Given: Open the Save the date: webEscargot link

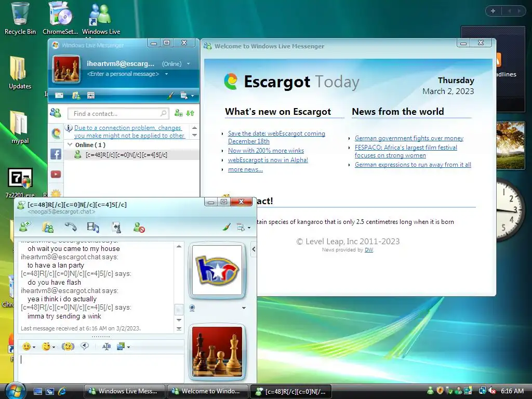Looking at the screenshot, I should [276, 137].
